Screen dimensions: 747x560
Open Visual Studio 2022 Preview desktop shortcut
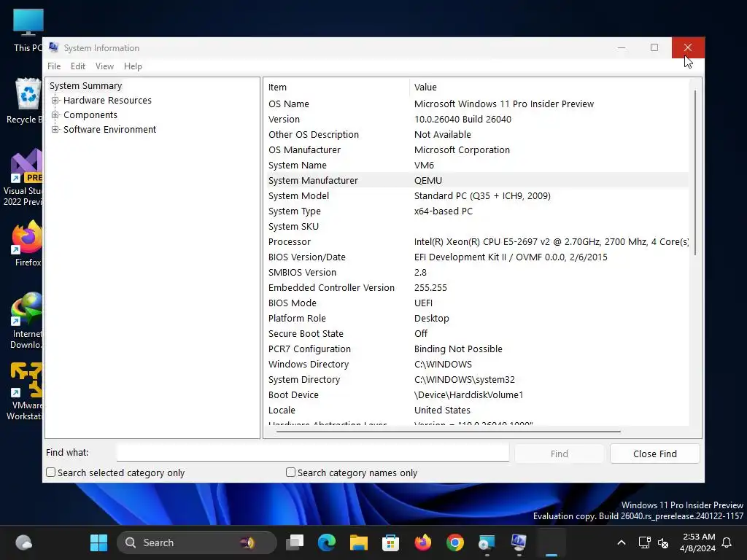pos(24,177)
